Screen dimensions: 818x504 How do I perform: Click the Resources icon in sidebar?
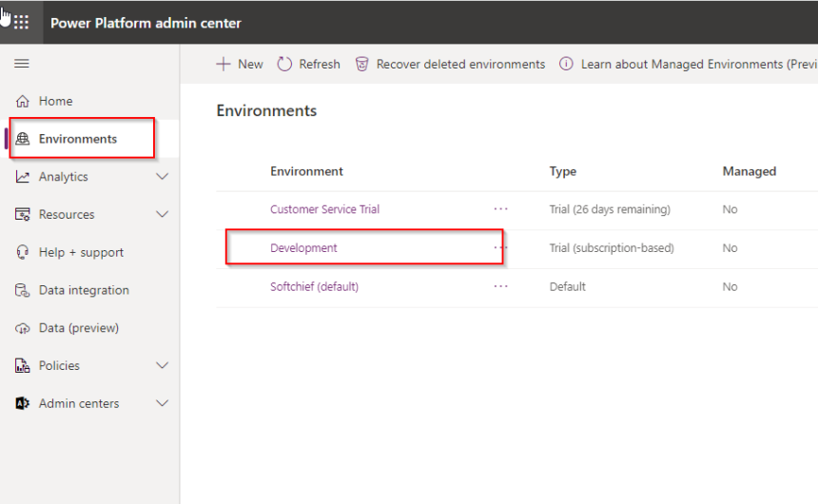(23, 214)
